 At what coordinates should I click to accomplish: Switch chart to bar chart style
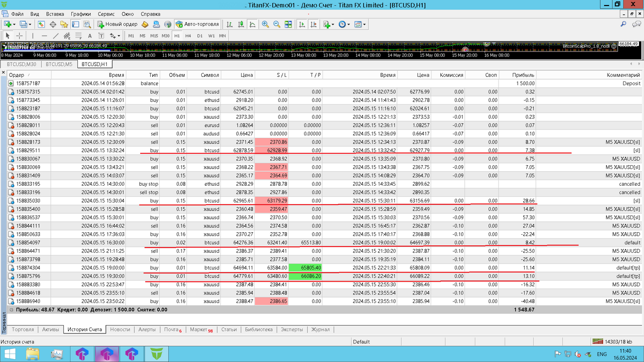(x=230, y=24)
